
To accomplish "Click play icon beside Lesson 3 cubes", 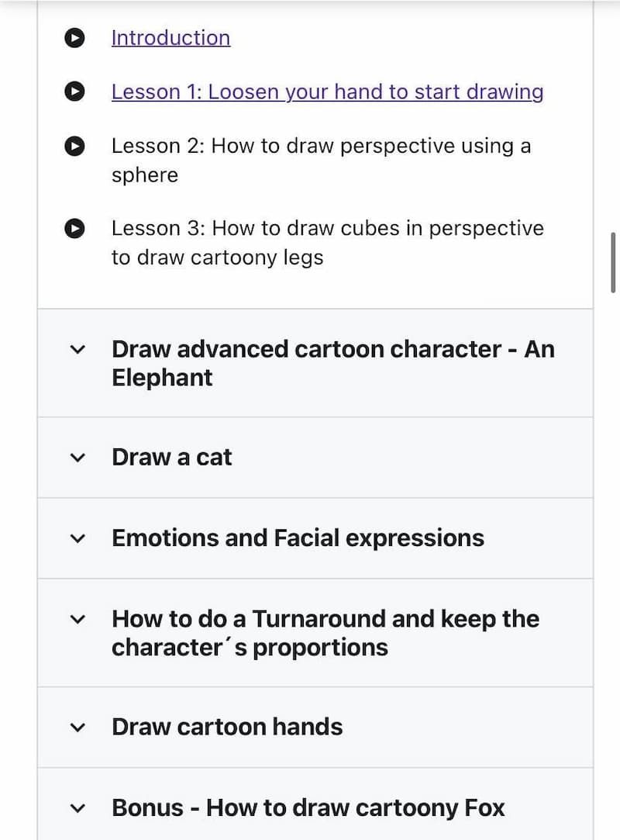I will 74,229.
